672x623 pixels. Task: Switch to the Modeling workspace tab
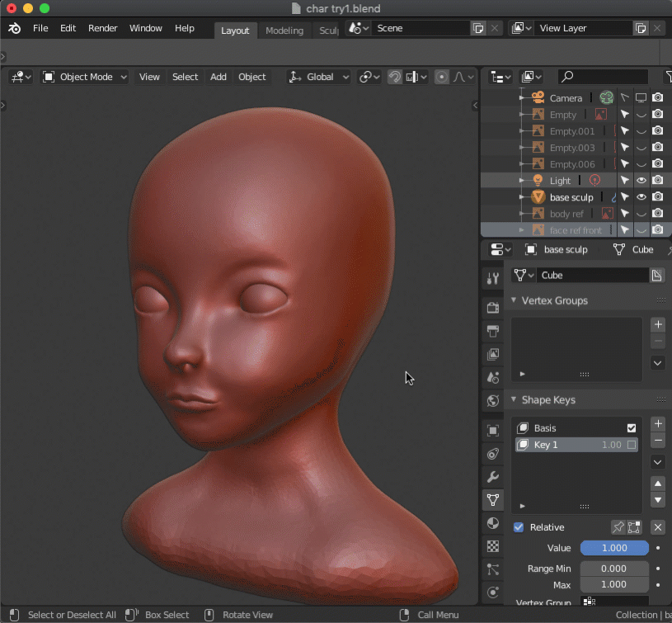tap(284, 31)
